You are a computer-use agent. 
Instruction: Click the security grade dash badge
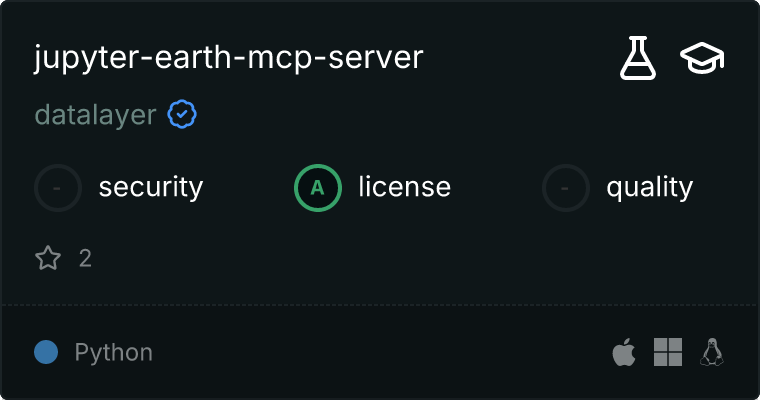[x=58, y=187]
